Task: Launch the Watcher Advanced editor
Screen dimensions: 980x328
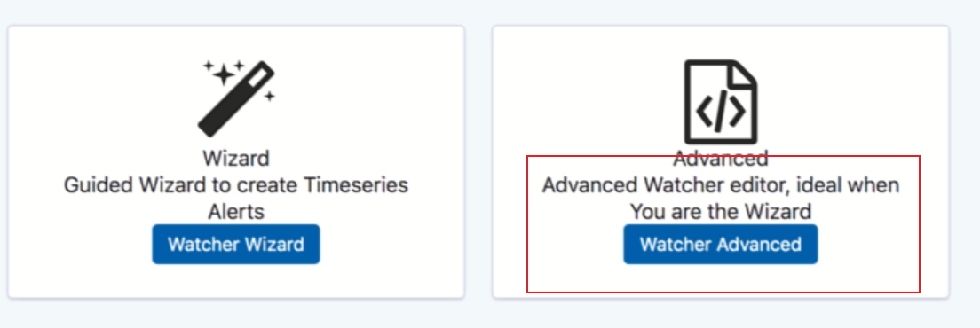Action: (x=720, y=244)
